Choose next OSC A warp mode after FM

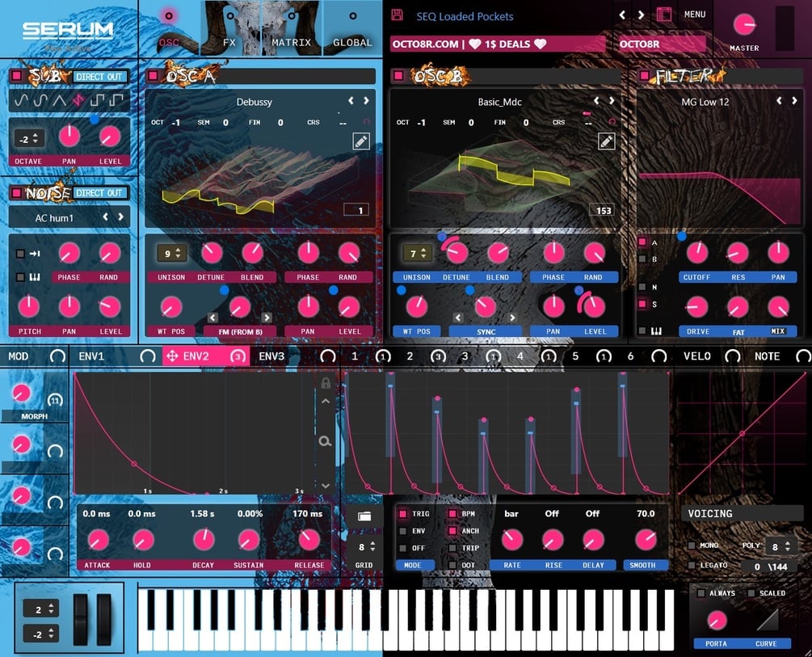click(x=267, y=318)
